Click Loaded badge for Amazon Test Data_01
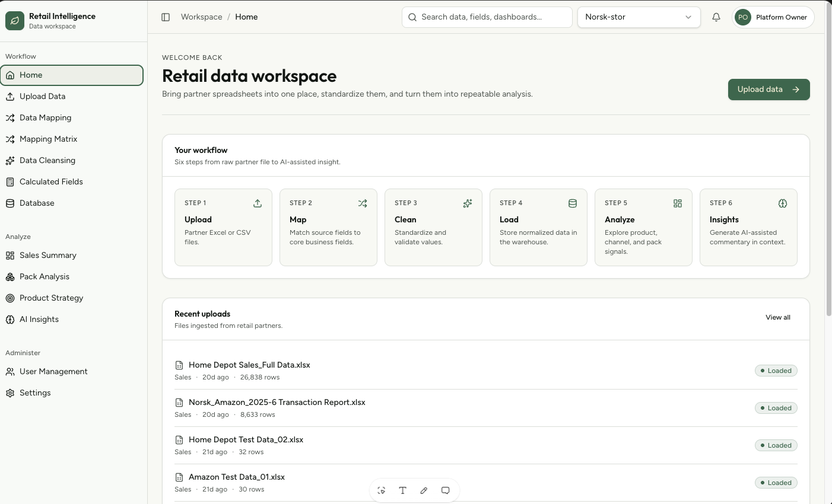The width and height of the screenshot is (832, 504). [x=776, y=483]
